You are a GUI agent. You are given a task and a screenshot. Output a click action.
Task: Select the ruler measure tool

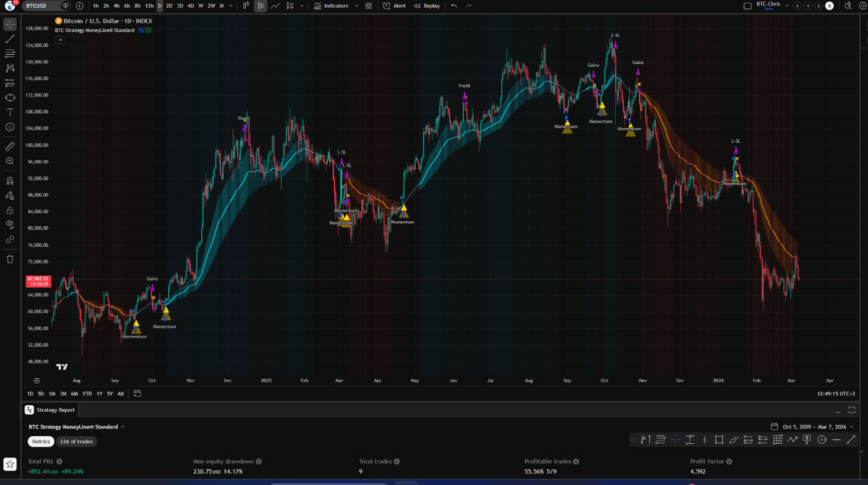pos(10,146)
